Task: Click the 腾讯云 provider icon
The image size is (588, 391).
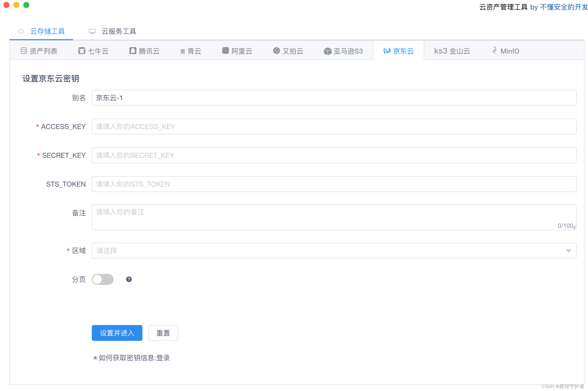Action: click(133, 51)
